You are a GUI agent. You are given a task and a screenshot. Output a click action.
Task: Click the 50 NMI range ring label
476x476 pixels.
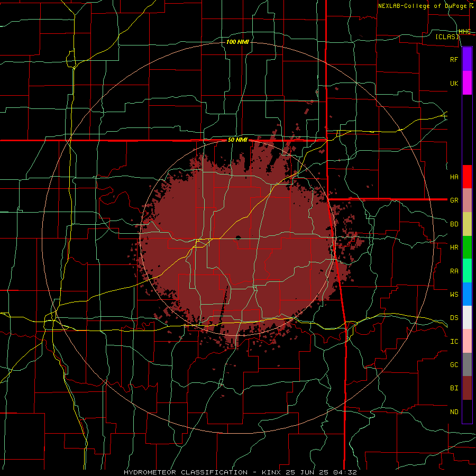pos(237,140)
